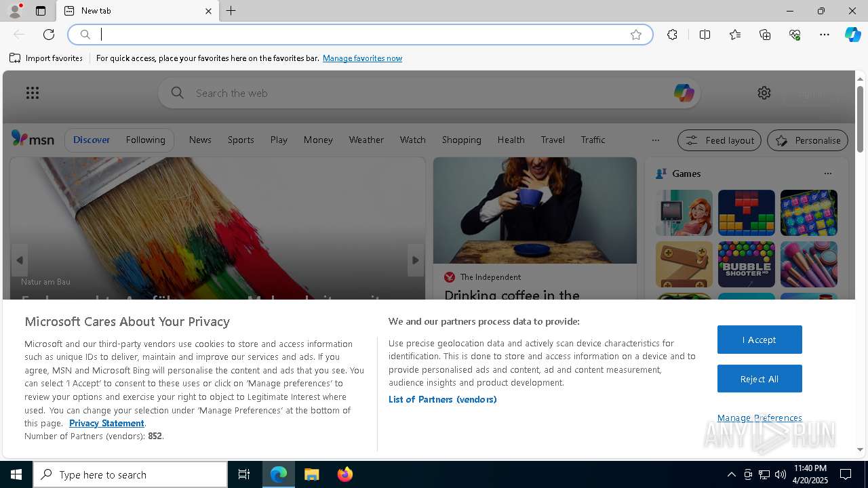Play Bubble Shooter HD game
This screenshot has width=868, height=488.
click(x=746, y=264)
